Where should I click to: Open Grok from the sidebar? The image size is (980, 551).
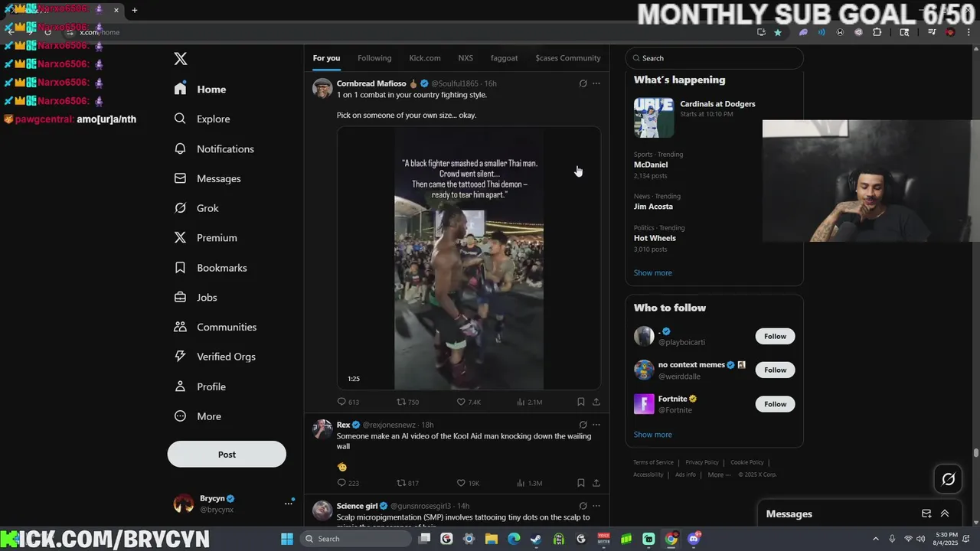point(196,208)
